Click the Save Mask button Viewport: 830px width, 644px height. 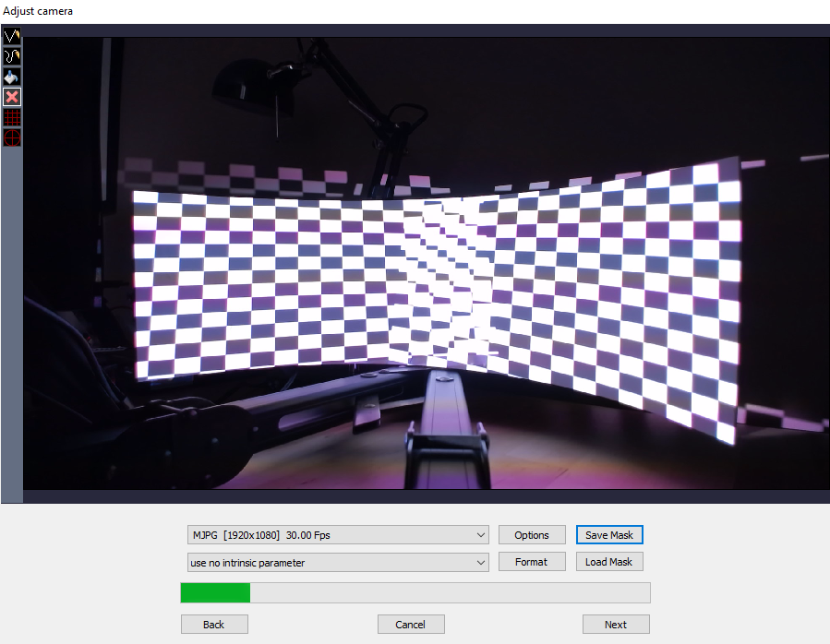coord(608,535)
